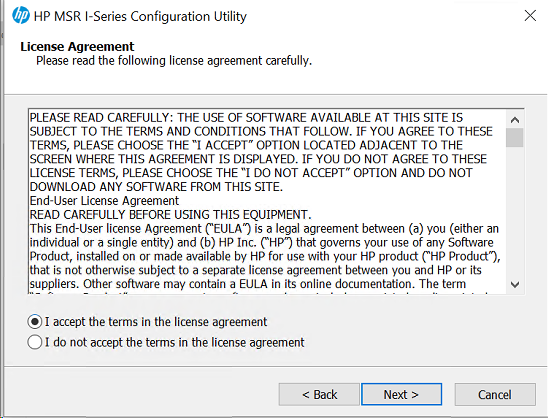Click the window title bar text
548x418 pixels.
tap(140, 16)
